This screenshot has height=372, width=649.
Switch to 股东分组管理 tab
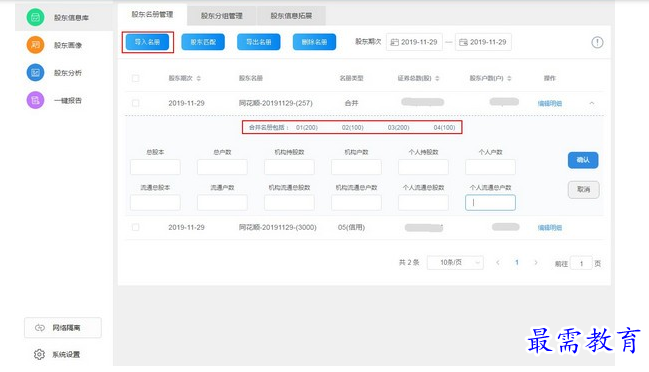click(x=221, y=16)
